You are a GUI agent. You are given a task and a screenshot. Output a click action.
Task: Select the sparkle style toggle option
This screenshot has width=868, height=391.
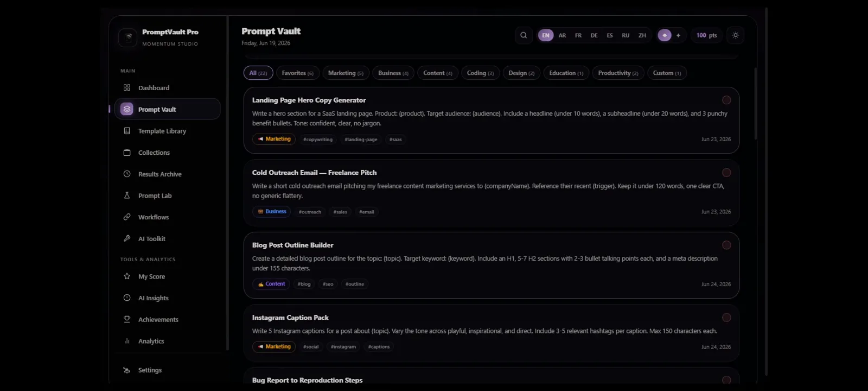[678, 35]
